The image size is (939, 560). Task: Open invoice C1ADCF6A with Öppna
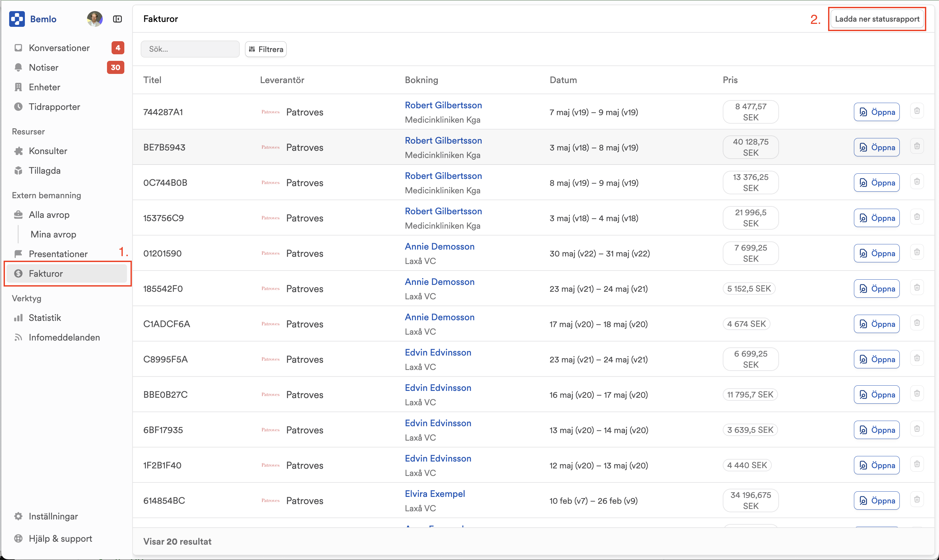877,324
